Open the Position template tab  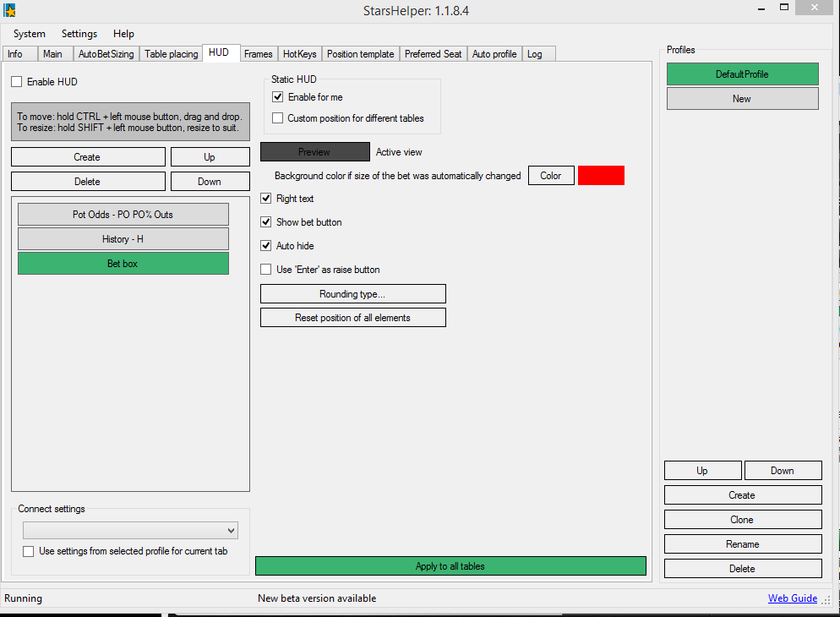361,54
